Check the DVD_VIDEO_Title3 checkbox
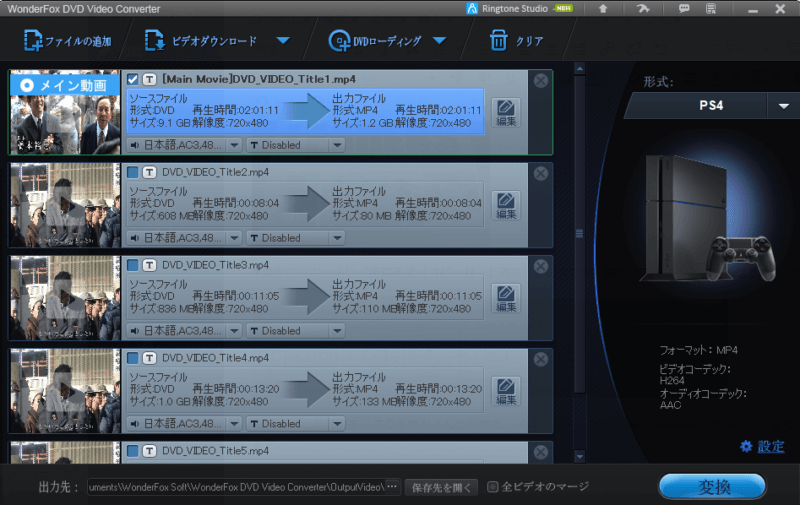 pos(133,265)
